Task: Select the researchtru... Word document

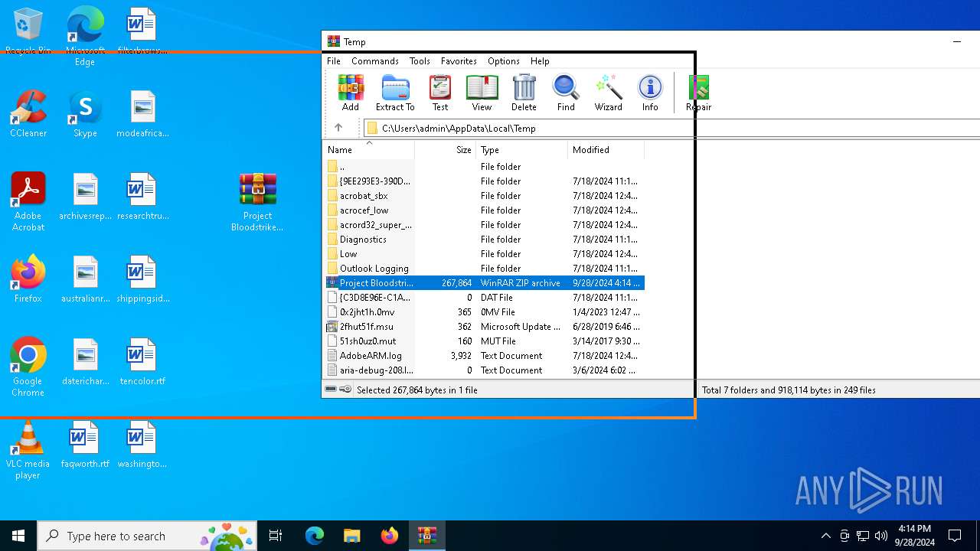Action: pos(142,197)
